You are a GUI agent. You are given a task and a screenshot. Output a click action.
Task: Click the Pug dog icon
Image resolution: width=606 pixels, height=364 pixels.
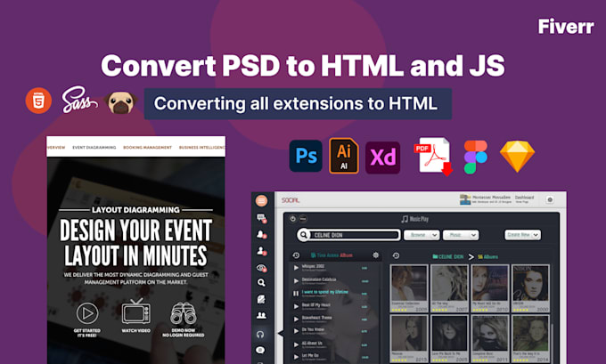(x=120, y=102)
